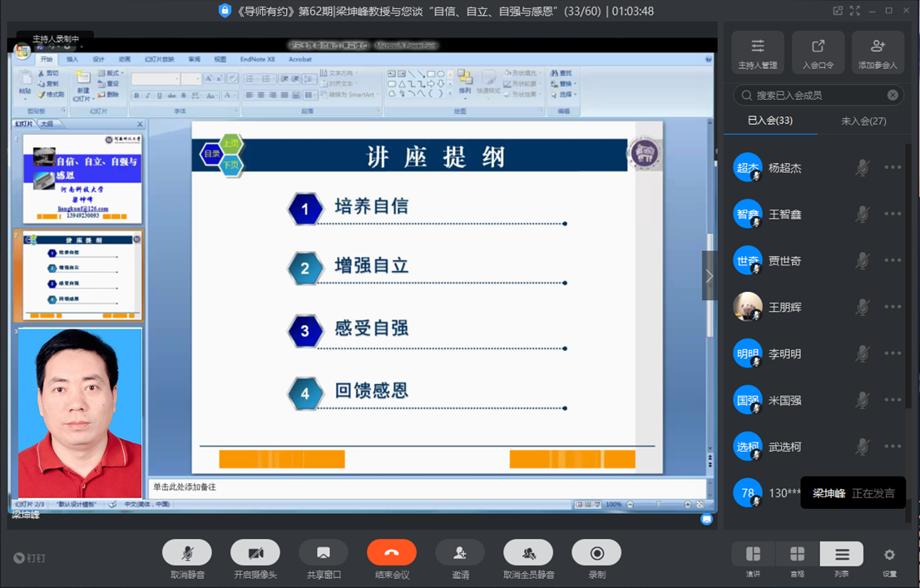Turn on camera with 开启摄像头
Viewport: 920px width, 588px height.
(x=255, y=553)
